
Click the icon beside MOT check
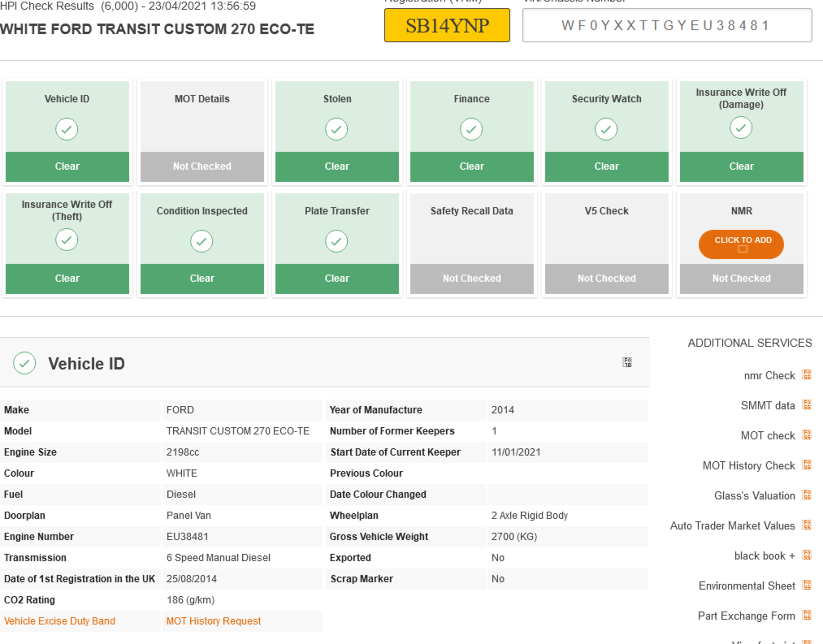tap(807, 435)
